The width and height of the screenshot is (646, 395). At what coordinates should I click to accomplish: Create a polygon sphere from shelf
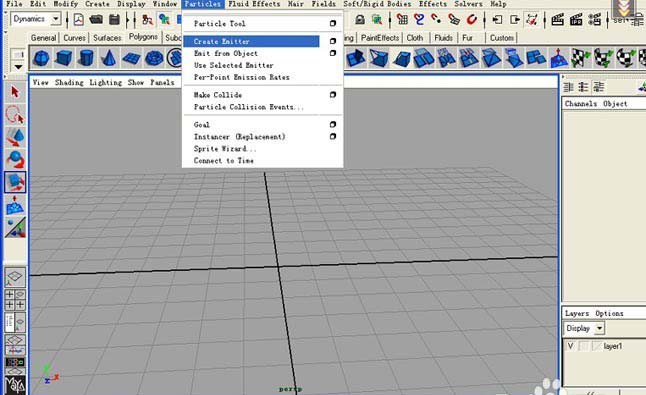(x=41, y=58)
